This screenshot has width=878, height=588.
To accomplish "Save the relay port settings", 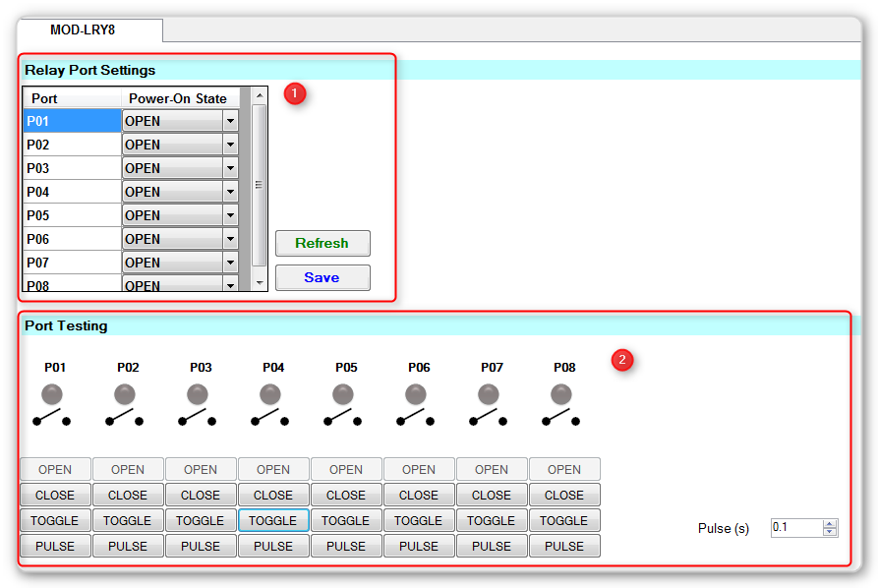I will coord(322,277).
